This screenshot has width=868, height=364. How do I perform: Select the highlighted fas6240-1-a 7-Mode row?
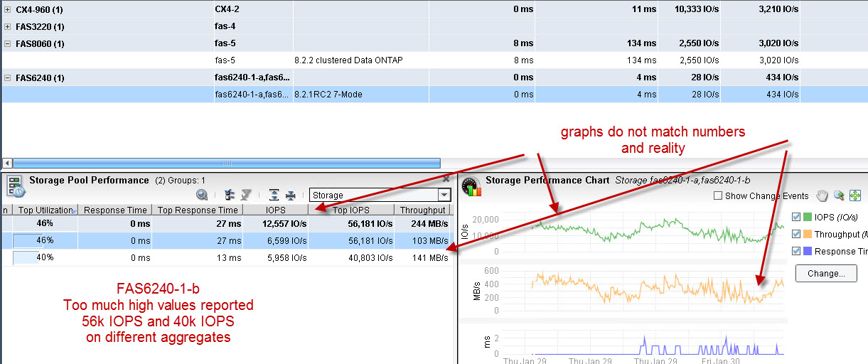pos(434,94)
